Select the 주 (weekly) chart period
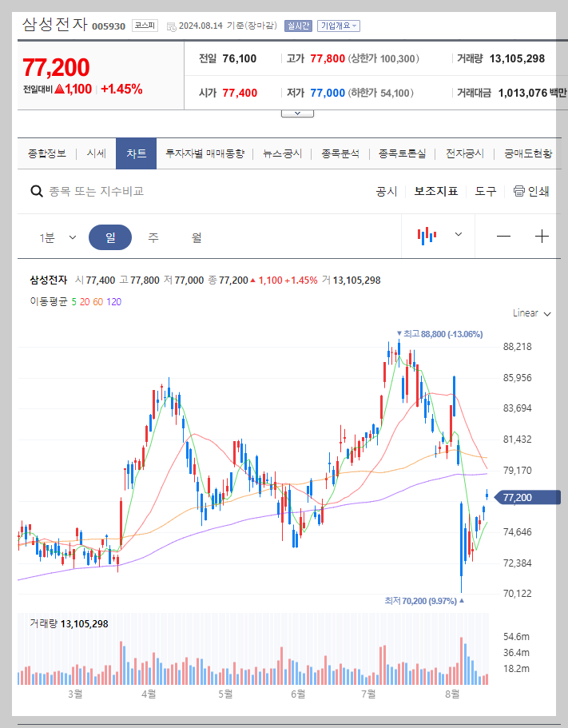The width and height of the screenshot is (568, 728). tap(152, 237)
